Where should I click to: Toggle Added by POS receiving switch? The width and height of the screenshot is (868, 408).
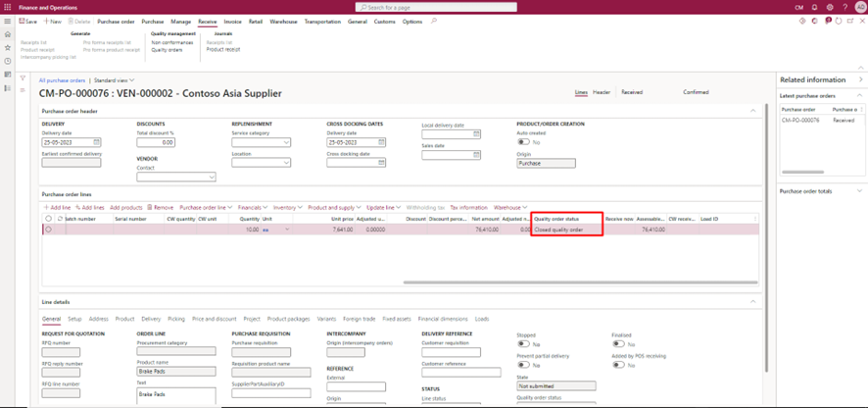[x=618, y=365]
